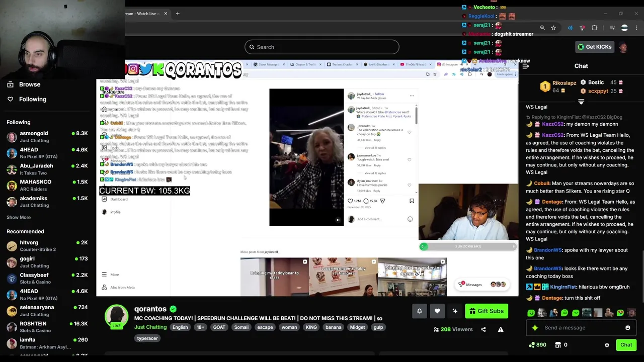The height and width of the screenshot is (362, 644).
Task: Click the blue sound-wave extension icon
Action: point(570,28)
